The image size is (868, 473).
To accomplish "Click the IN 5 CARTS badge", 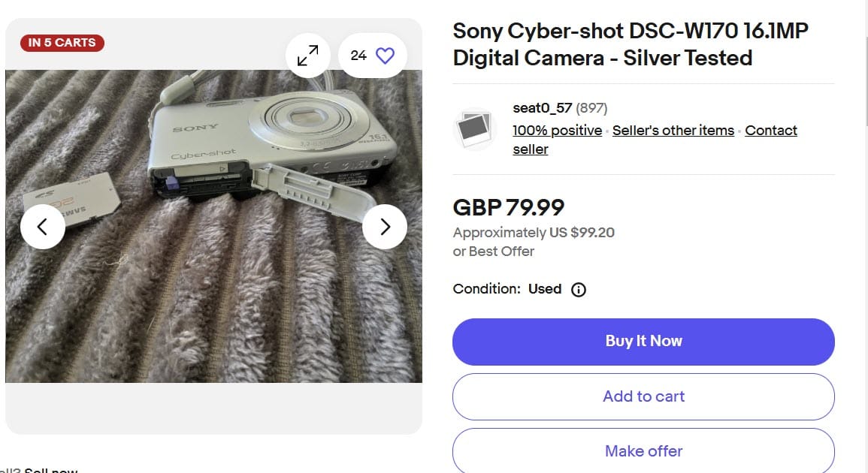I will tap(62, 43).
